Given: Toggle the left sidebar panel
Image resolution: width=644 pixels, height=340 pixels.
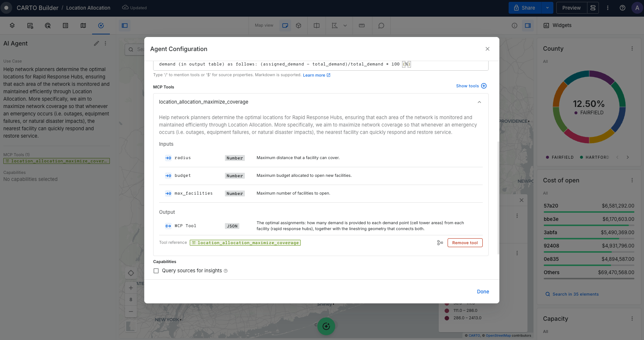Looking at the screenshot, I should click(125, 26).
